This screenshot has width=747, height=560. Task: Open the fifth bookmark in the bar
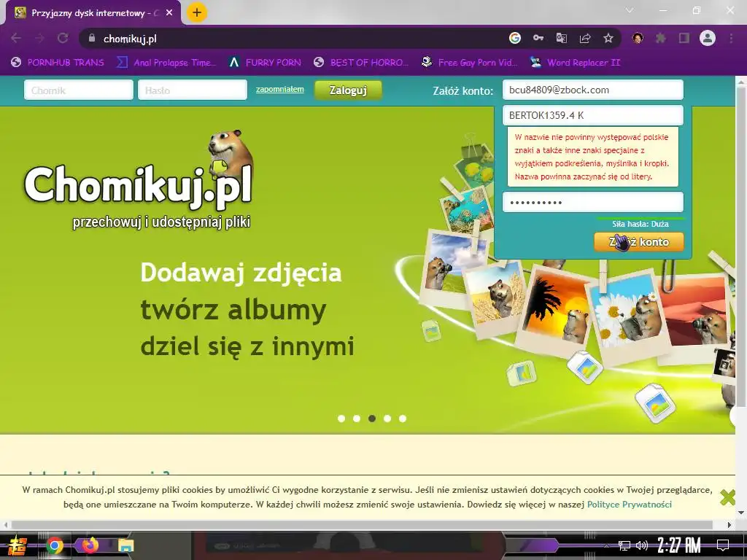point(469,63)
